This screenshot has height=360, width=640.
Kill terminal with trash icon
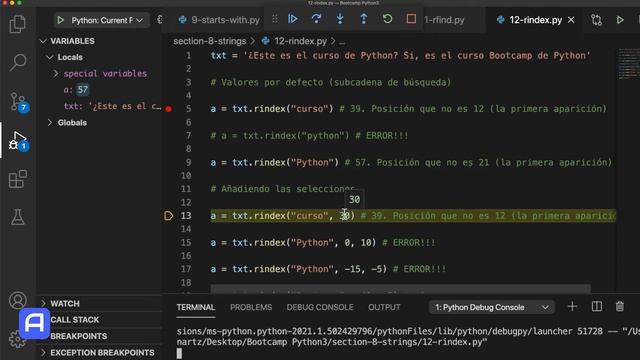620,307
